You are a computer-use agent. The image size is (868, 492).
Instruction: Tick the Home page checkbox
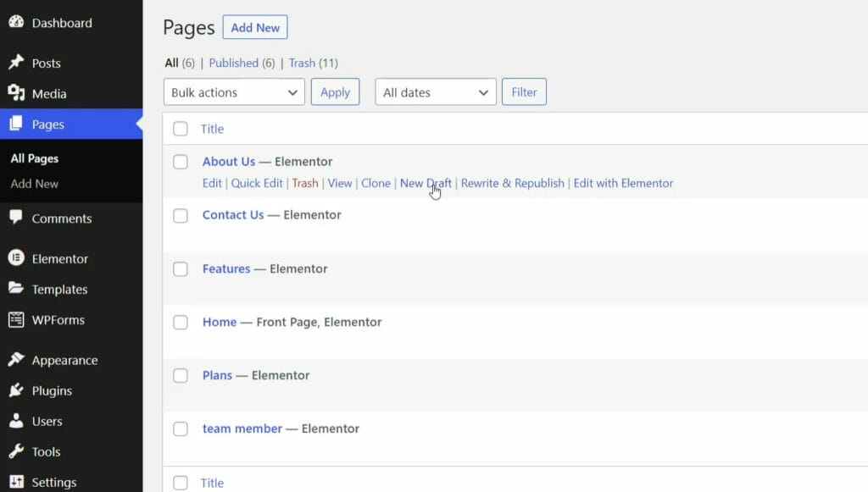coord(181,323)
